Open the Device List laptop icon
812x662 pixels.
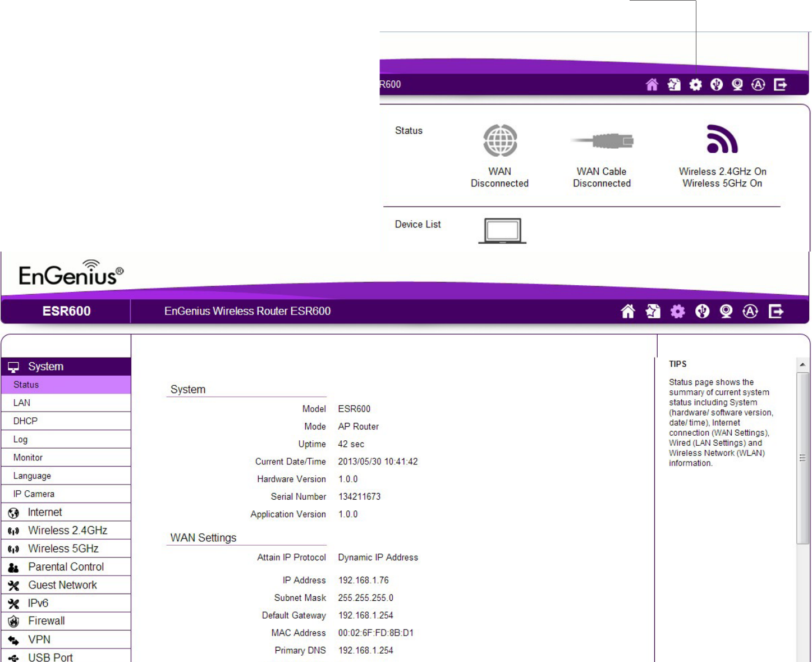click(502, 231)
